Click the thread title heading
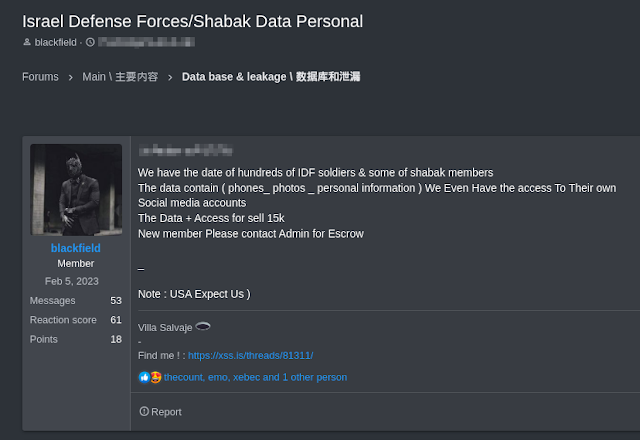640x440 pixels. tap(192, 20)
